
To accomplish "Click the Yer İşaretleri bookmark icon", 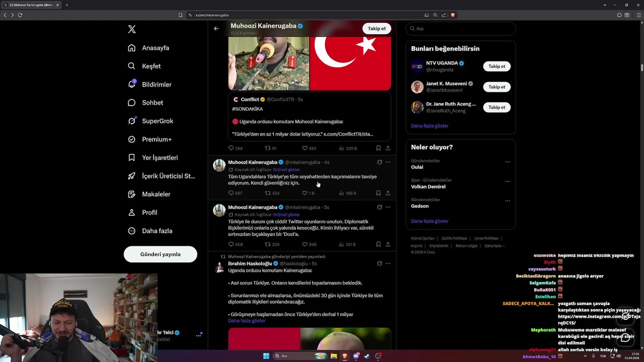I will point(132,157).
